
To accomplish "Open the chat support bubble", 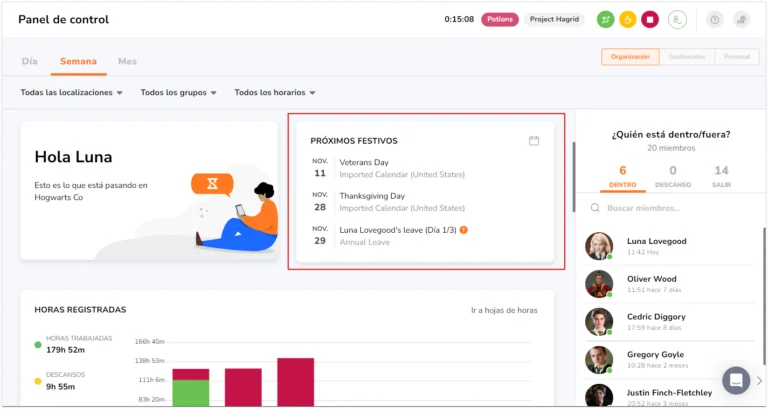I will coord(736,380).
